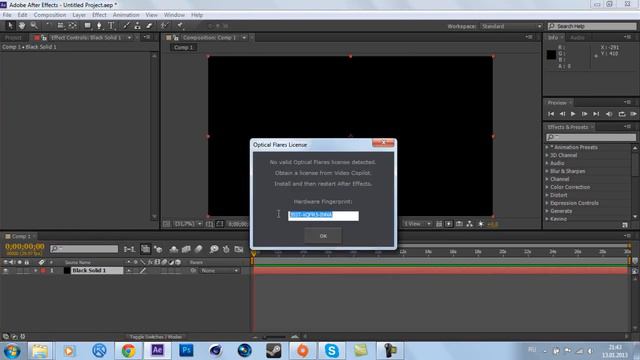640x360 pixels.
Task: Select the Brush tool
Action: click(126, 26)
